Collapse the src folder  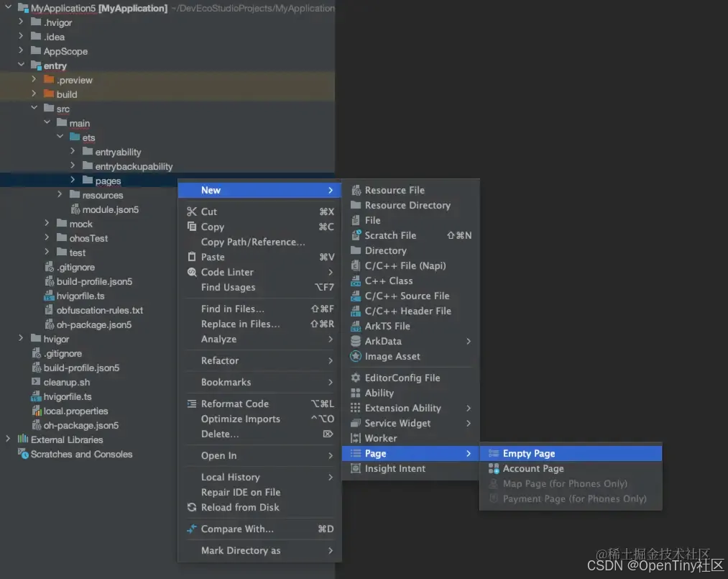(x=34, y=107)
